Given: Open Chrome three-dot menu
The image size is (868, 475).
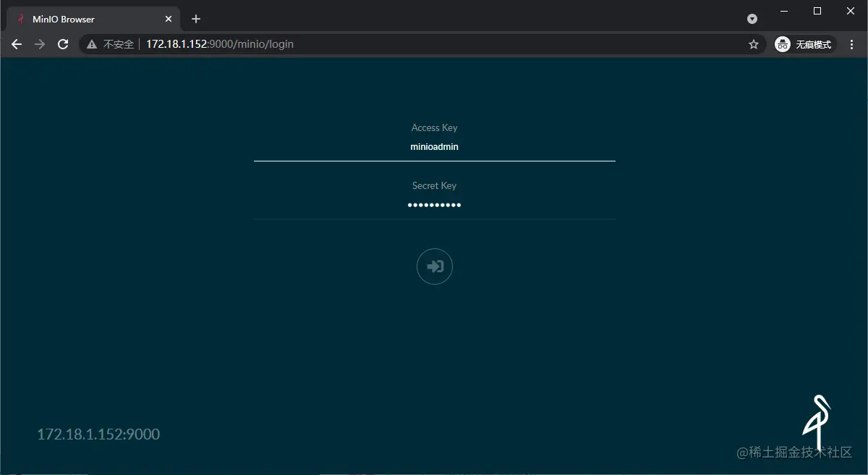Looking at the screenshot, I should [851, 44].
